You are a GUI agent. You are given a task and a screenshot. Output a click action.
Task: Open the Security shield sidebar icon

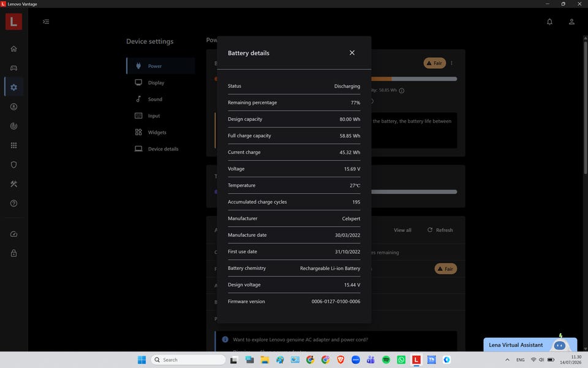[14, 164]
